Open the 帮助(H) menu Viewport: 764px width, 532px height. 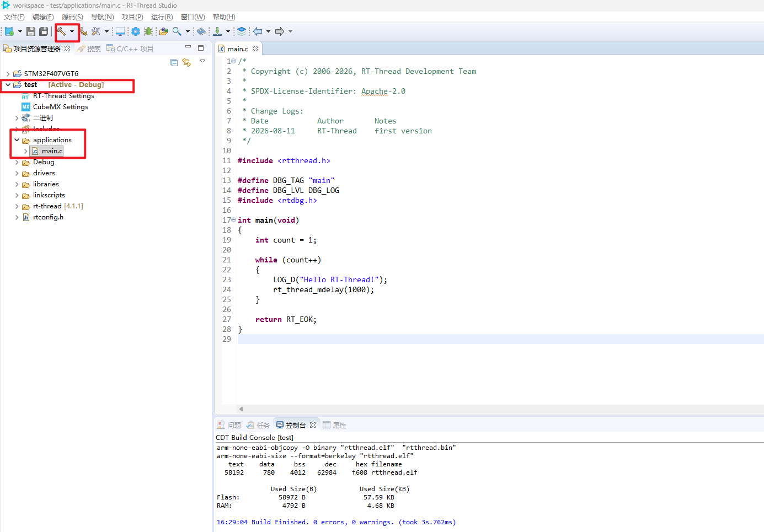click(224, 17)
